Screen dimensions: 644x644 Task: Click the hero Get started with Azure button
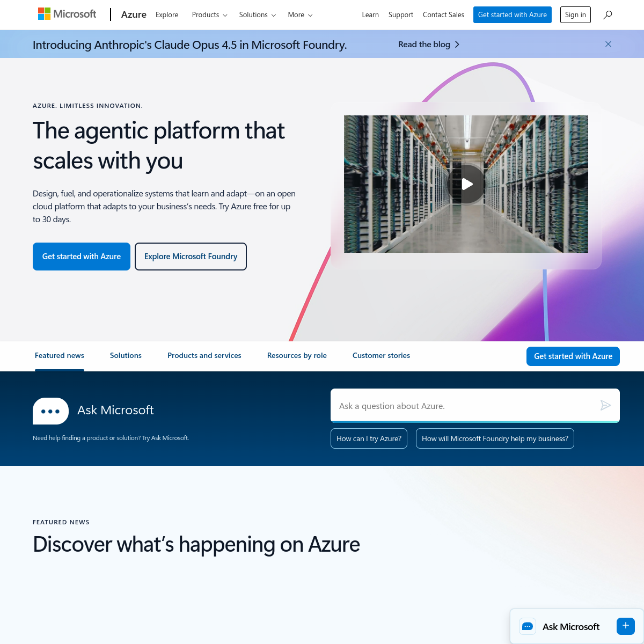[x=82, y=257]
